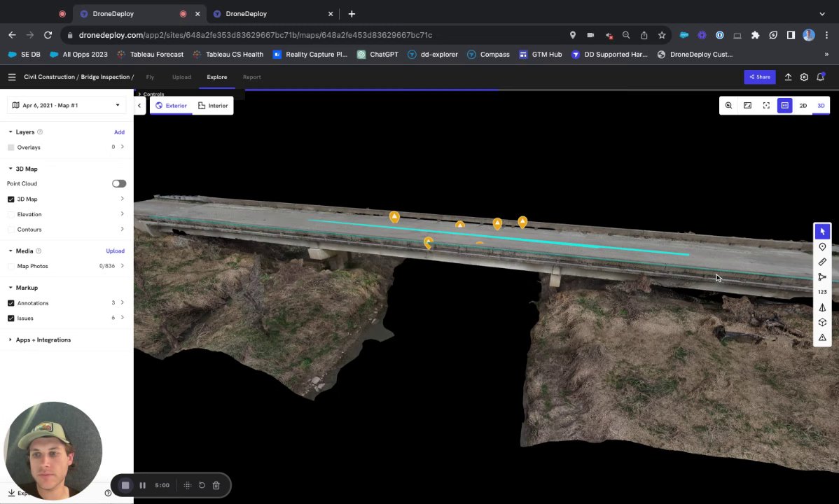The width and height of the screenshot is (839, 504).
Task: Click the Upload media link
Action: point(115,251)
